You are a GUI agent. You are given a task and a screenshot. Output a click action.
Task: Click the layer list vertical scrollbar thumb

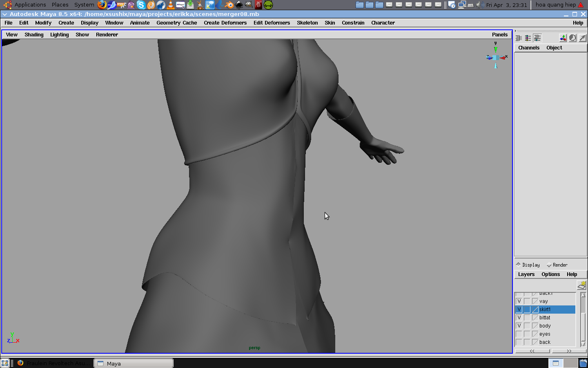(583, 327)
